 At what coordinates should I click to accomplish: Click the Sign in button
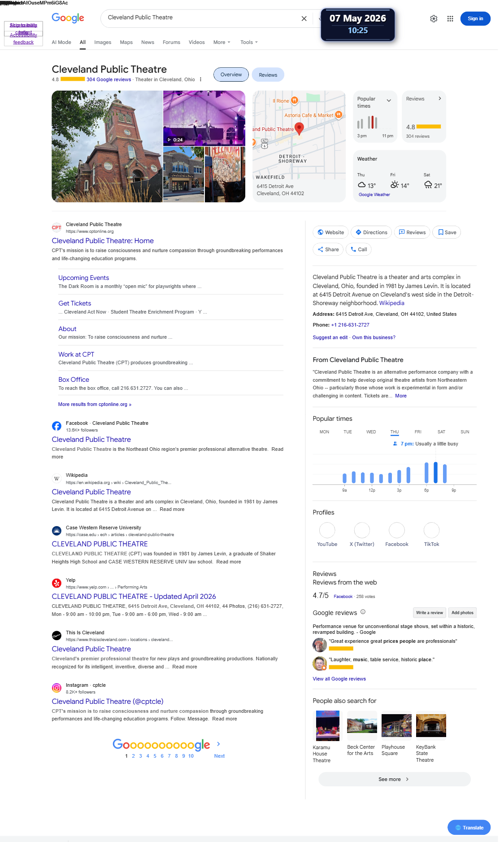(475, 18)
